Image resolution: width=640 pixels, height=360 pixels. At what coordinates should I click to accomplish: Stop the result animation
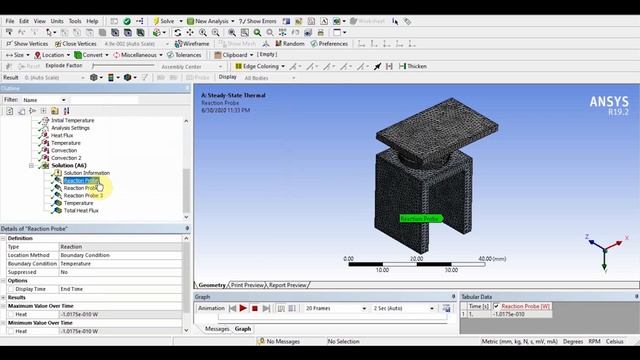255,309
